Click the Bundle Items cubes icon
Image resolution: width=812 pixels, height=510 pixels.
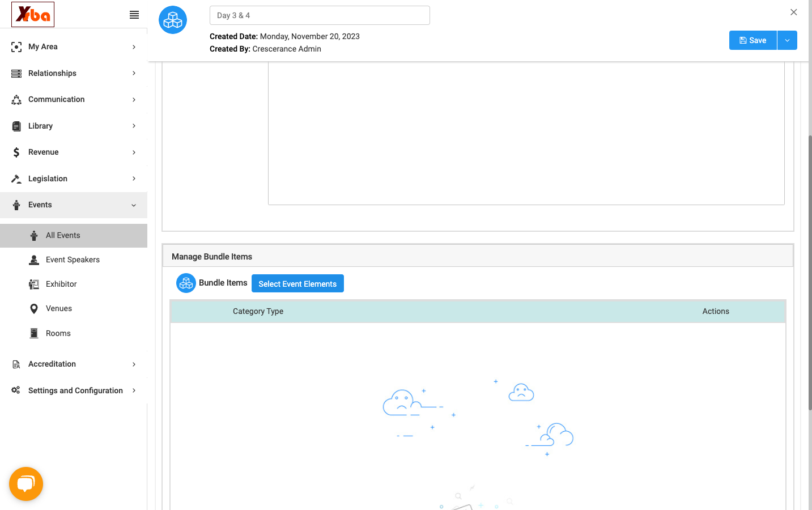[186, 283]
